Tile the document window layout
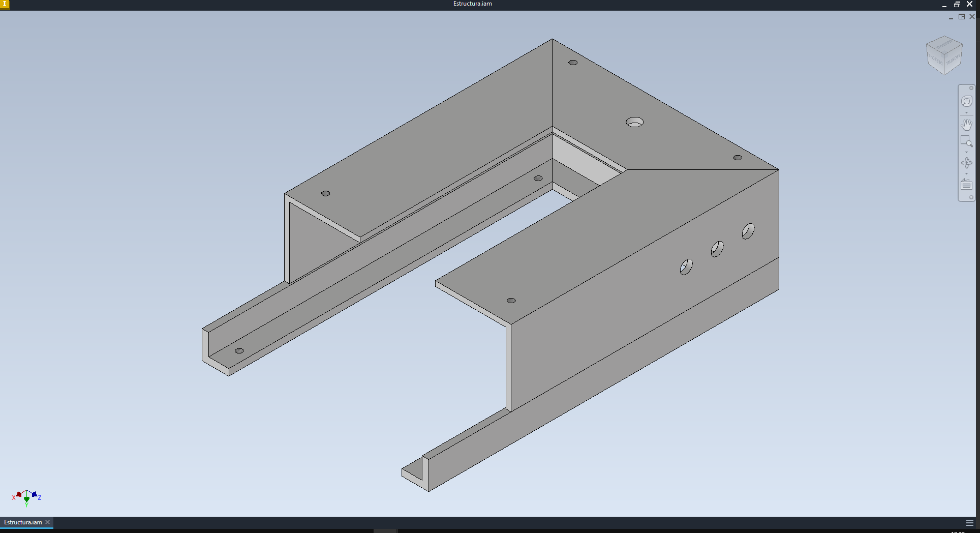 pos(961,17)
